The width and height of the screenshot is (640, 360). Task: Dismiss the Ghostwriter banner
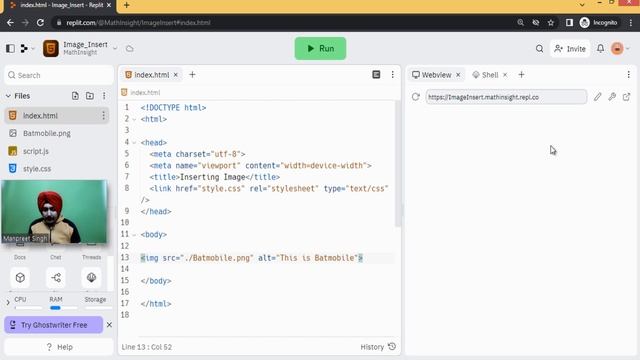click(109, 325)
